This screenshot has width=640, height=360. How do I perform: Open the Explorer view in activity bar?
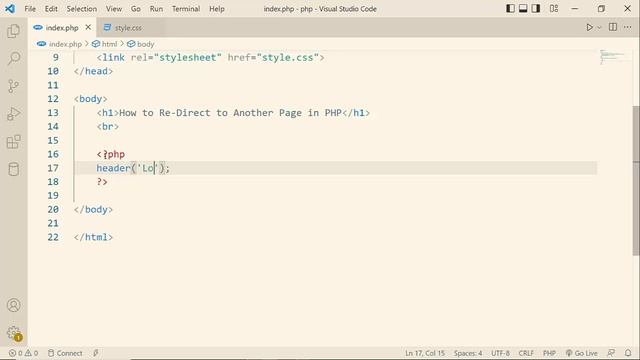pos(13,31)
